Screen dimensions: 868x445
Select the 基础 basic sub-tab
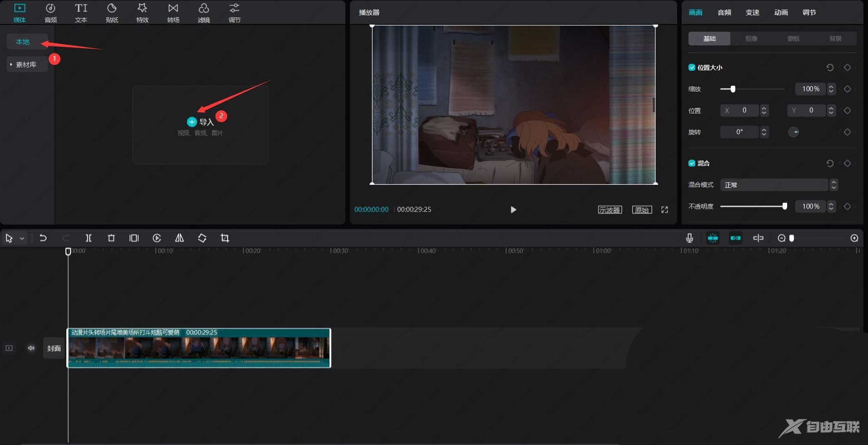point(709,39)
